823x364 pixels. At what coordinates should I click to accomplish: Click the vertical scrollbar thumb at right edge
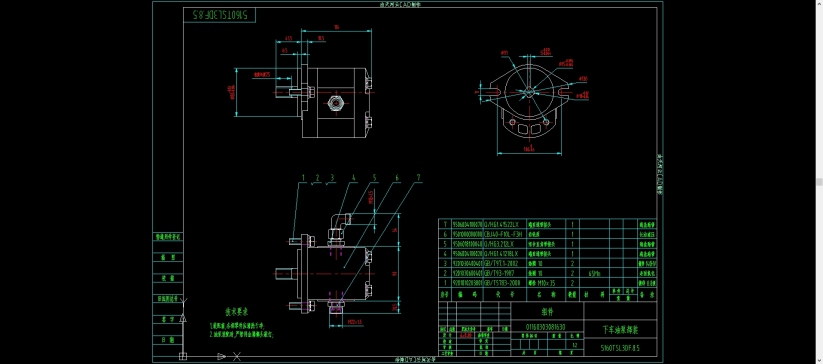pyautogui.click(x=819, y=181)
